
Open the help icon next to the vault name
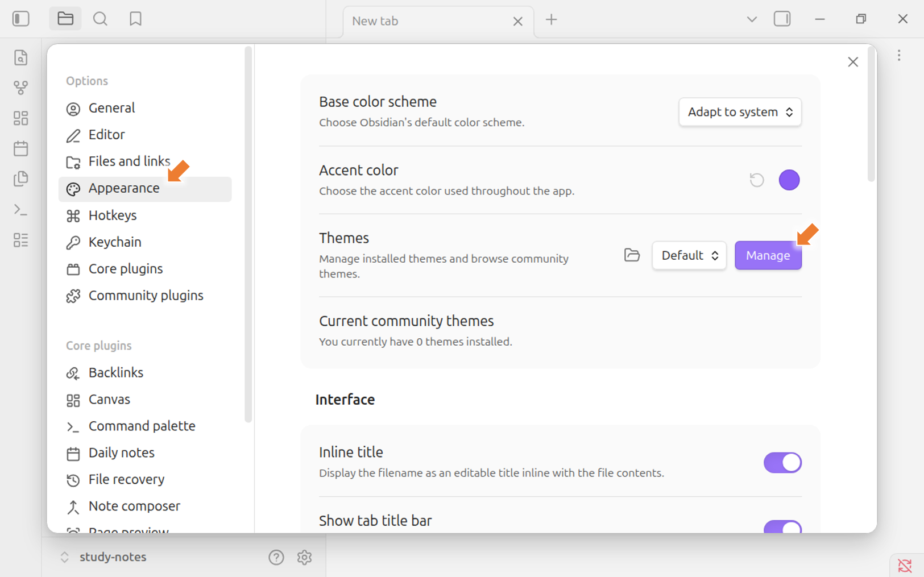pos(276,558)
